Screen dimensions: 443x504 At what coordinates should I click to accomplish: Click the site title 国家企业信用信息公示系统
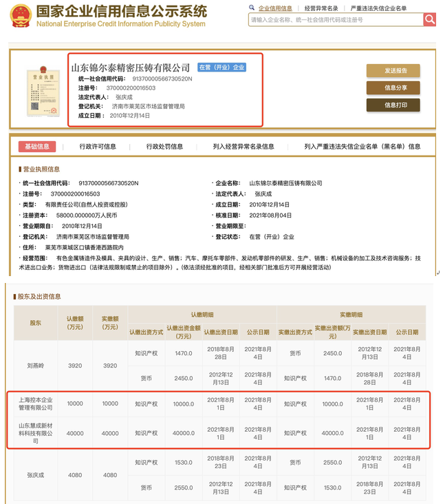coord(122,12)
